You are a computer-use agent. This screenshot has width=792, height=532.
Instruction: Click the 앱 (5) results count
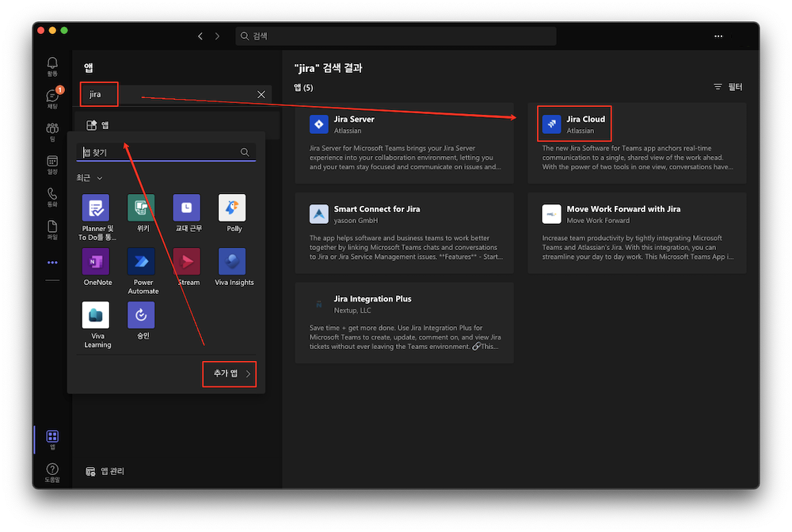303,87
